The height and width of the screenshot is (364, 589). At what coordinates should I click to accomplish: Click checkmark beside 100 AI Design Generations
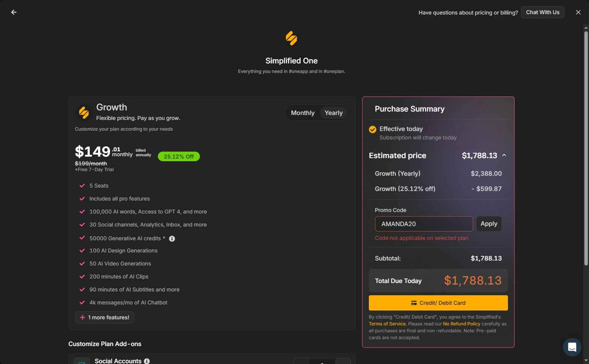pos(82,251)
